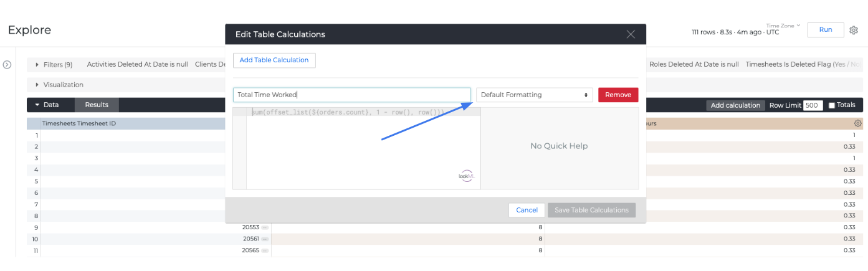Image resolution: width=868 pixels, height=271 pixels.
Task: Click the lookML logo in the editor
Action: [466, 176]
